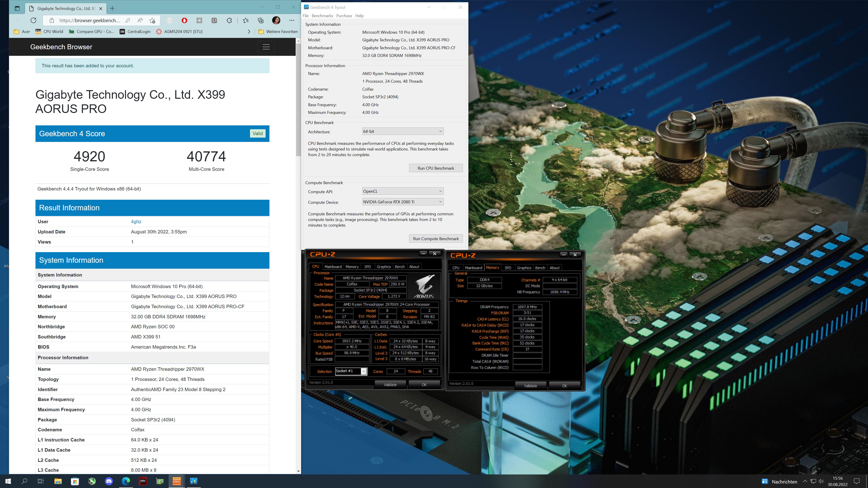This screenshot has width=868, height=488.
Task: Open the Favorites list in Edge toolbar
Action: 246,21
